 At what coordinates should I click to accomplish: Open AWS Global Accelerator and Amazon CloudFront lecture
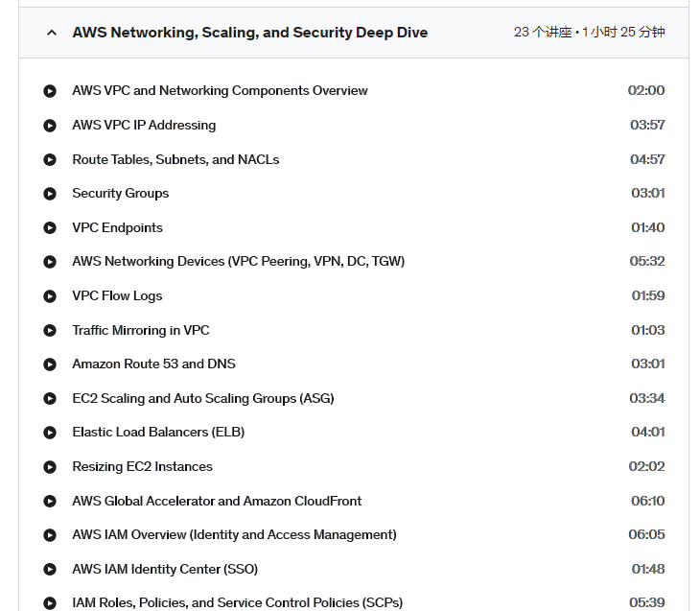(x=217, y=501)
